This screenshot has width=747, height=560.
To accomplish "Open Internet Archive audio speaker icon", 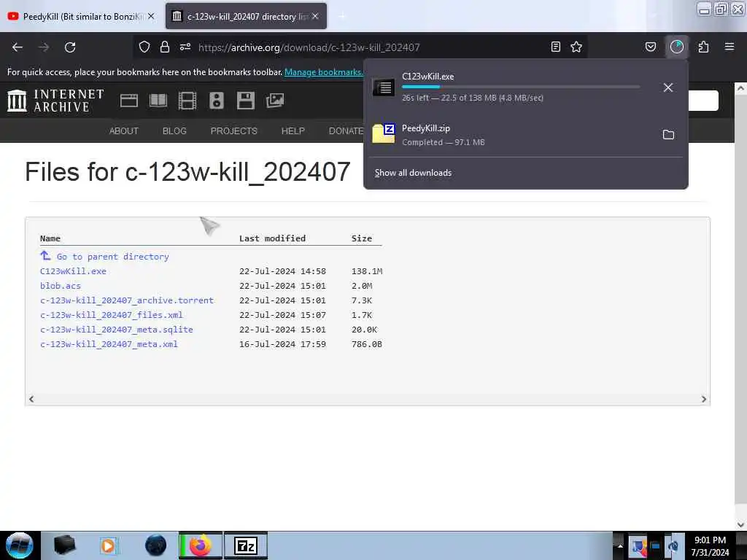I will coord(216,101).
